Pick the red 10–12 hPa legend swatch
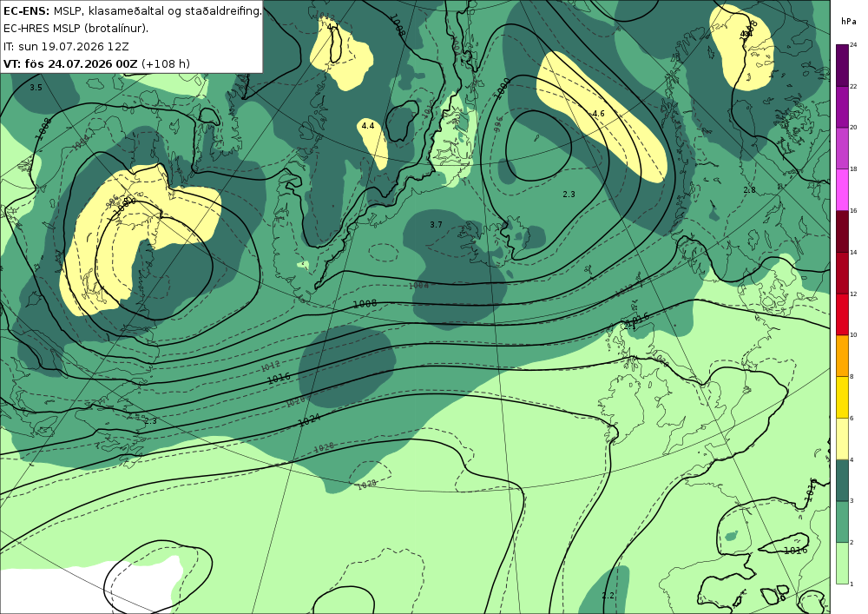Image resolution: width=868 pixels, height=614 pixels. click(x=843, y=314)
